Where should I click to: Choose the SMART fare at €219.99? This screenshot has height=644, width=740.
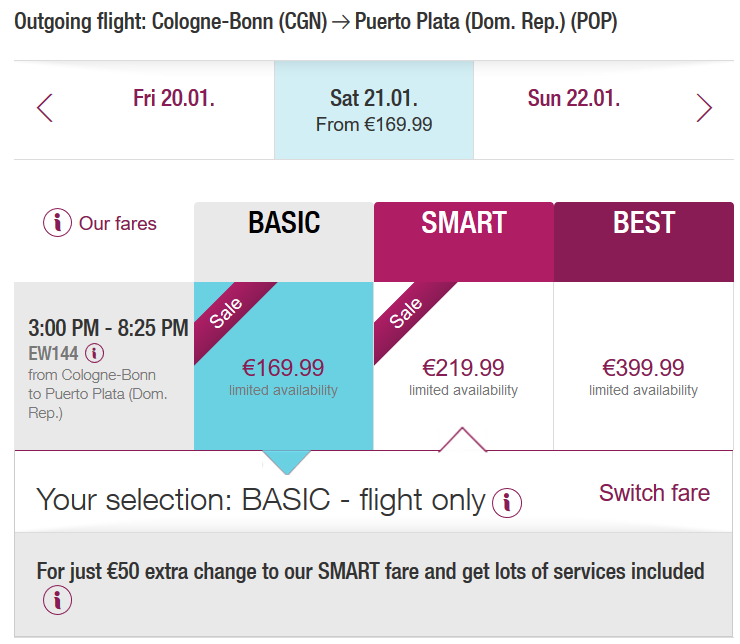(x=463, y=366)
